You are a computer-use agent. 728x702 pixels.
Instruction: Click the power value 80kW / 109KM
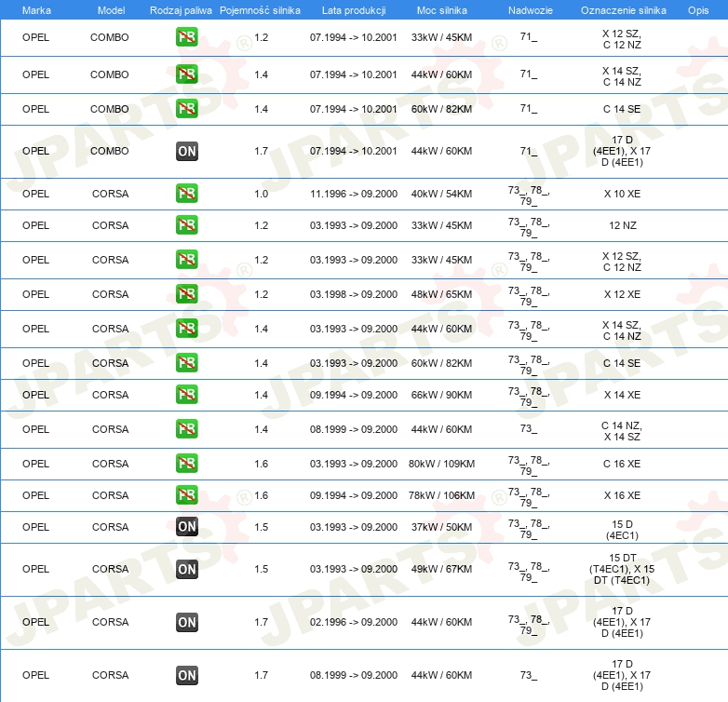441,464
